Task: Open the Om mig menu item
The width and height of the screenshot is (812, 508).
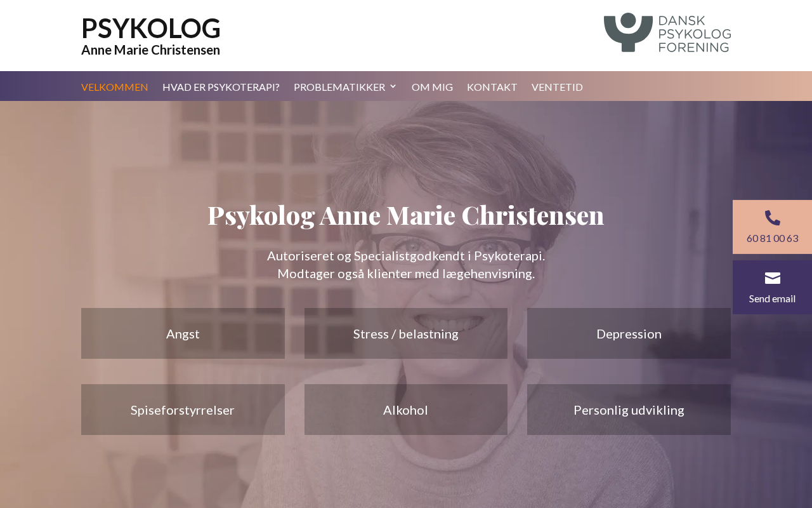Action: coord(432,87)
